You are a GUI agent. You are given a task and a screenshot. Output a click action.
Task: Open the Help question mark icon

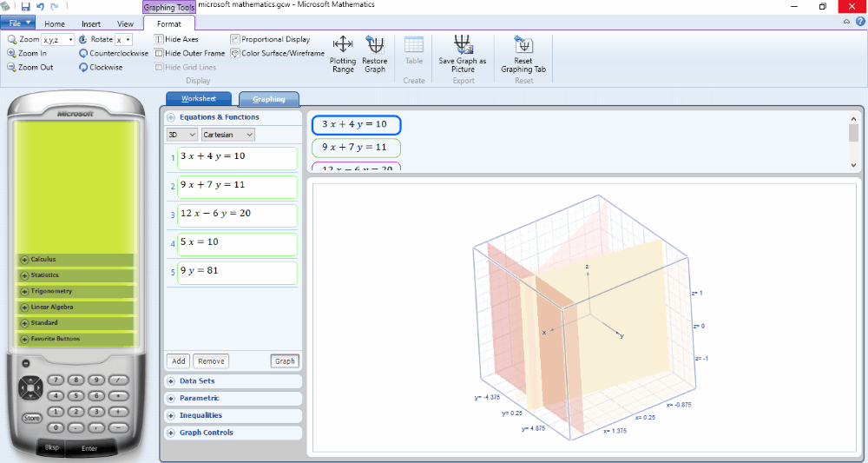point(859,22)
